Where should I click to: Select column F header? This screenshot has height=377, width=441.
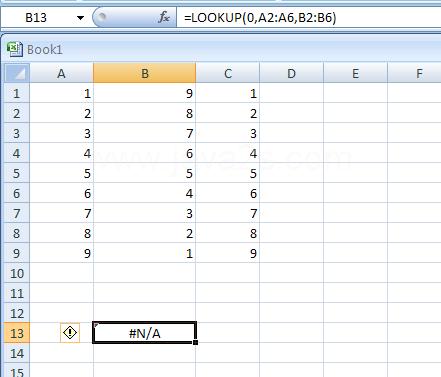pyautogui.click(x=415, y=73)
